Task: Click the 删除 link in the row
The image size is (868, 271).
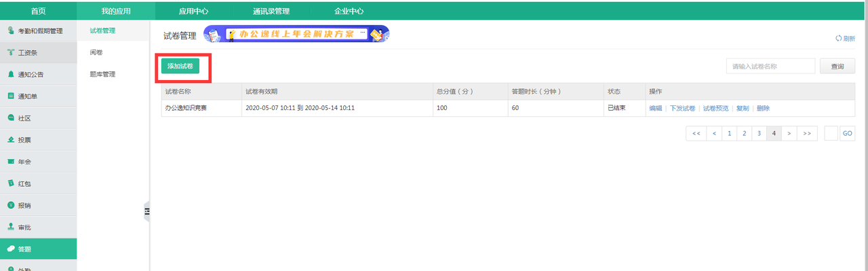Action: [763, 108]
